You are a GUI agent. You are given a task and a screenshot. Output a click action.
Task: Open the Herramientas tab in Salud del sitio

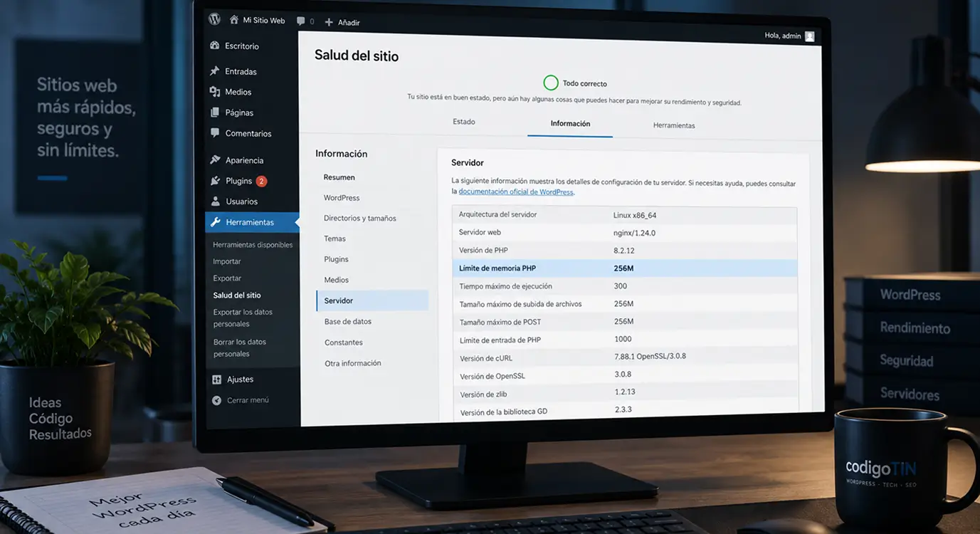(x=674, y=125)
